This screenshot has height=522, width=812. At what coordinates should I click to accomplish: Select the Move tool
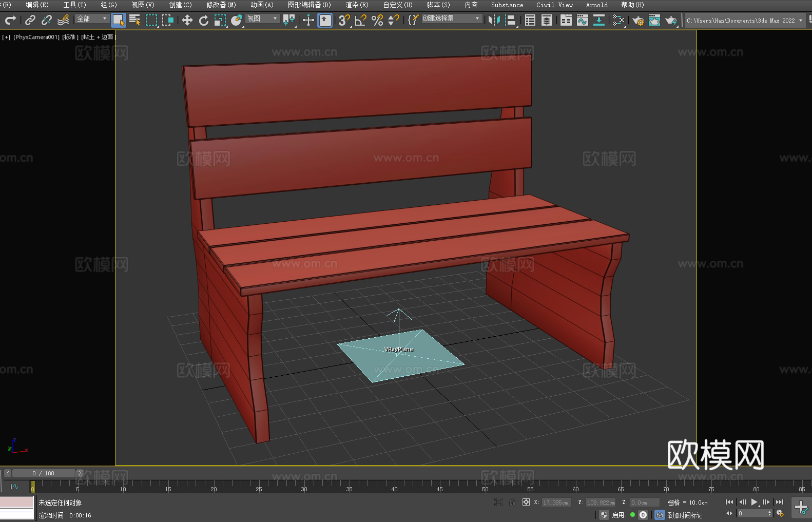coord(187,20)
